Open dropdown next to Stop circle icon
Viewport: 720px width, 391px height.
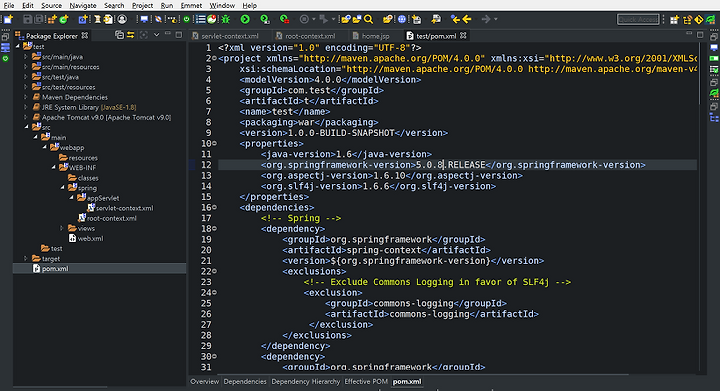click(x=314, y=19)
